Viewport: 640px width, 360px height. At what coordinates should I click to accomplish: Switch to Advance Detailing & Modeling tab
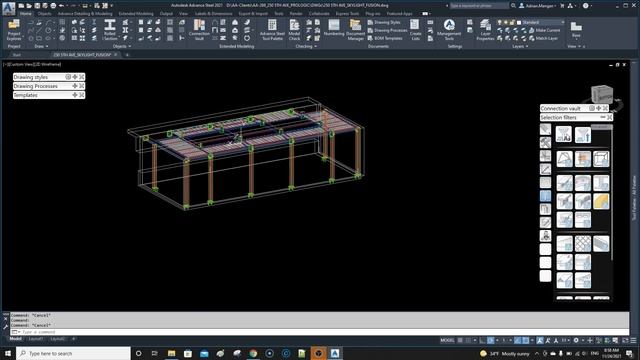pyautogui.click(x=85, y=13)
